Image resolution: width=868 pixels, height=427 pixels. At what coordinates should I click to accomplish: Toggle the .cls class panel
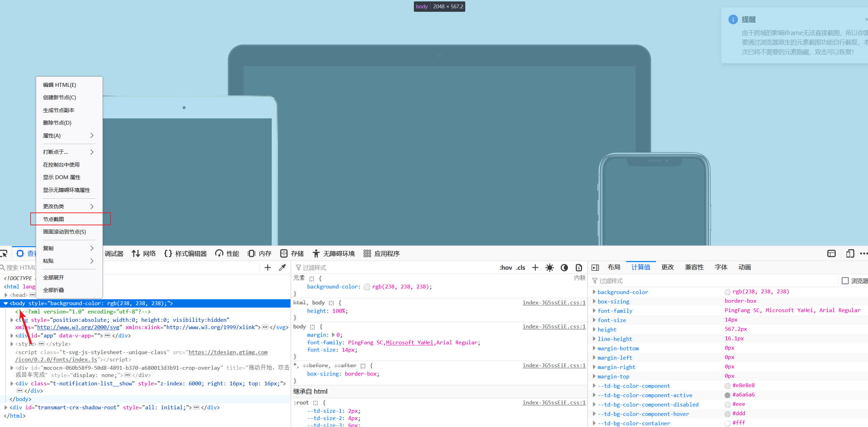pyautogui.click(x=521, y=268)
